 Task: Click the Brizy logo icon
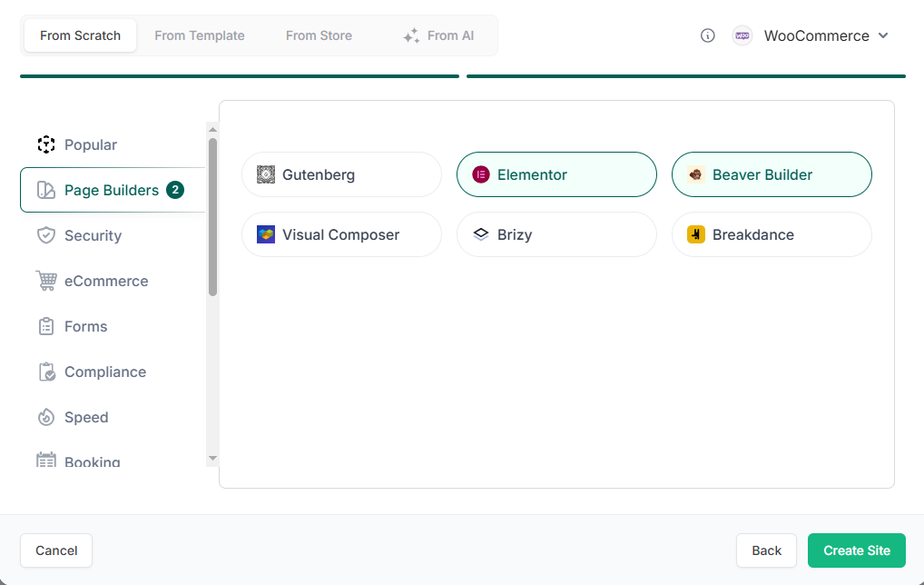click(481, 234)
